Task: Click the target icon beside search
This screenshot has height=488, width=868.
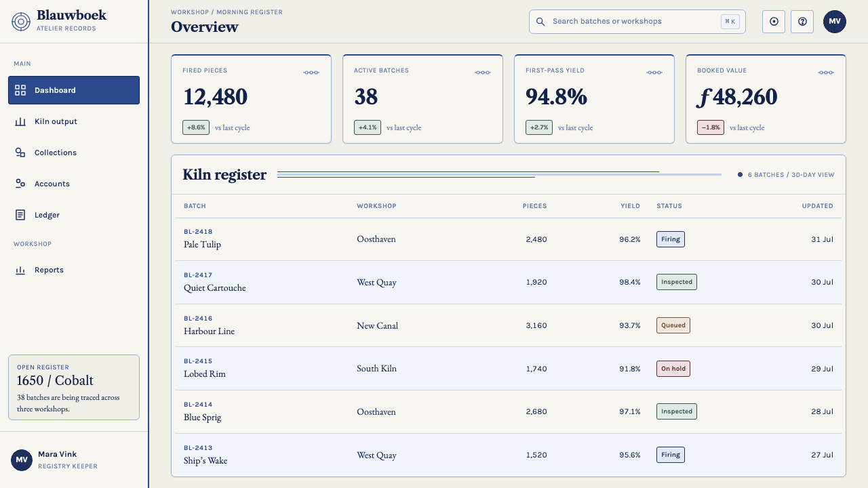Action: (x=774, y=22)
